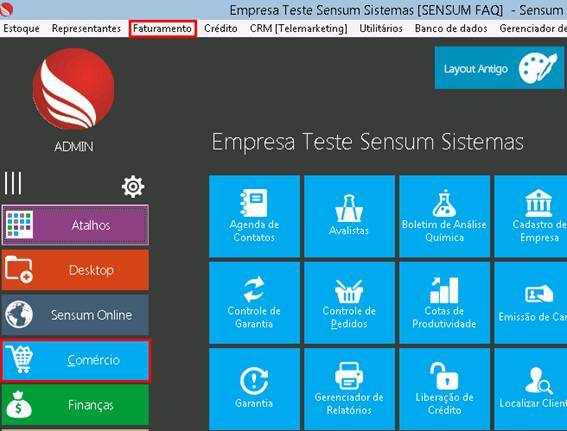This screenshot has height=431, width=567.
Task: Open the Agenda de Contatos tile
Action: (x=254, y=216)
